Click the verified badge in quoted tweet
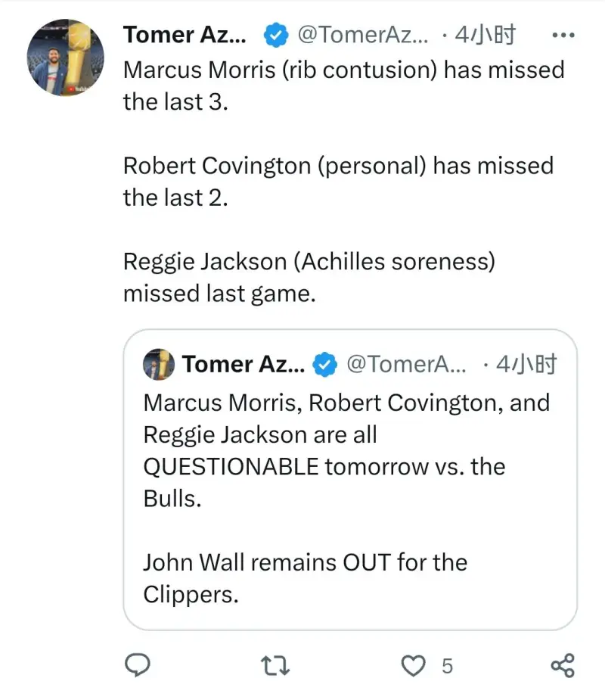 pos(324,364)
